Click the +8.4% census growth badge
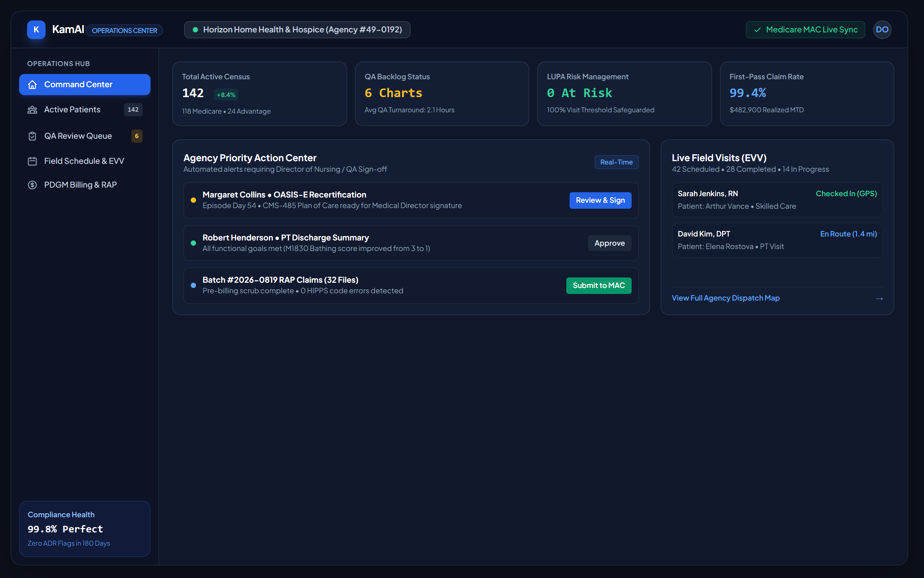Screen dimensions: 924x578 pyautogui.click(x=226, y=95)
